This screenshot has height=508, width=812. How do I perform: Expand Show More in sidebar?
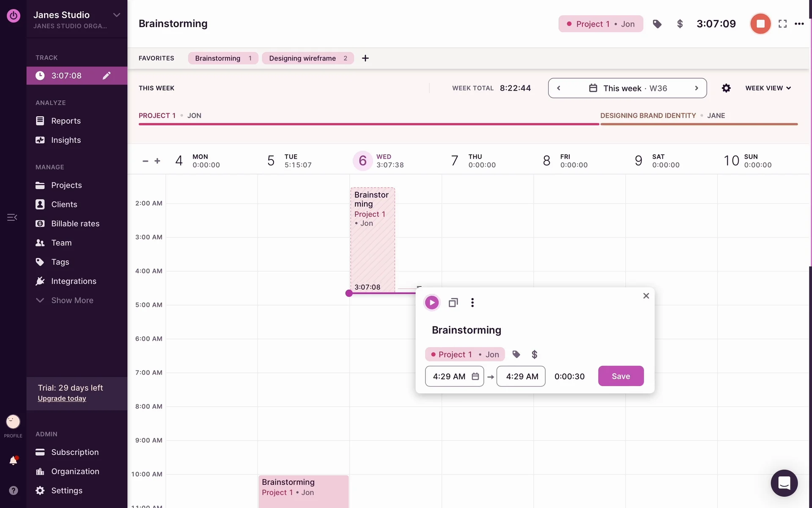point(72,300)
